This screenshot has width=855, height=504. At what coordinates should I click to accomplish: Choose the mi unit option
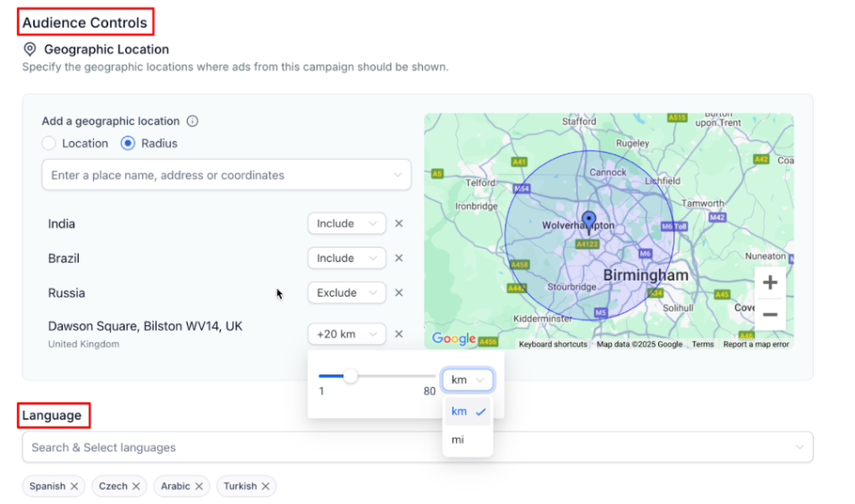[x=458, y=440]
